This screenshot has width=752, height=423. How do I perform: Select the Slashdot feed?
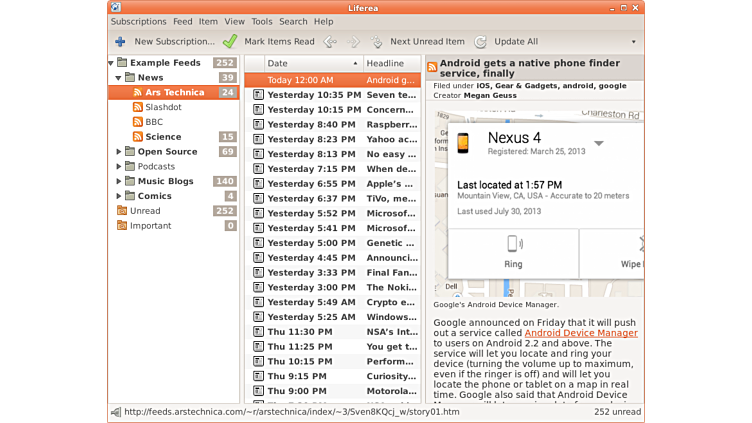click(x=163, y=107)
